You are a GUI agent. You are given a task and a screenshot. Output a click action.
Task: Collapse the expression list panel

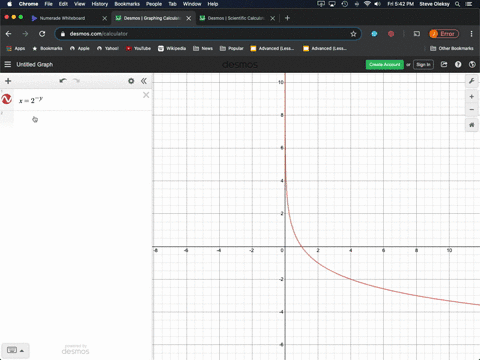click(x=144, y=81)
